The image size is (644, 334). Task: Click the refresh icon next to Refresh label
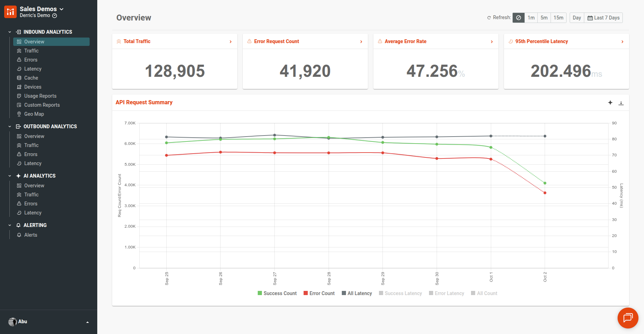[x=490, y=17]
